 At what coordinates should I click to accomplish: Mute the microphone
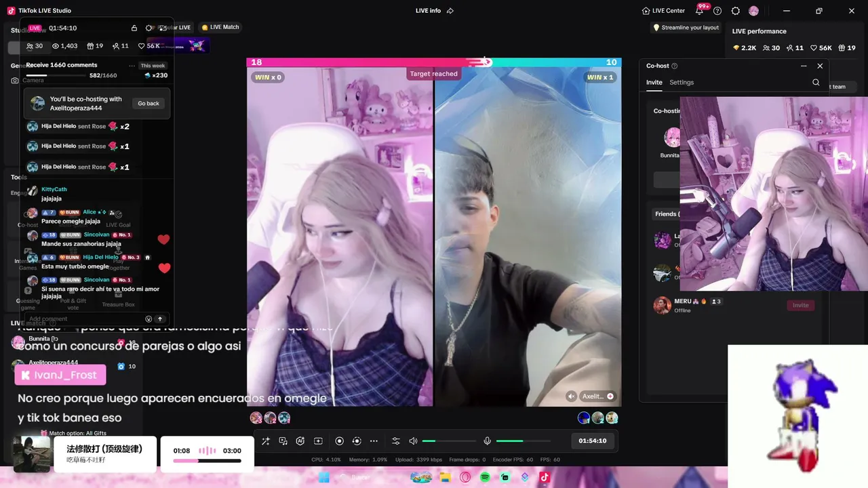(487, 441)
